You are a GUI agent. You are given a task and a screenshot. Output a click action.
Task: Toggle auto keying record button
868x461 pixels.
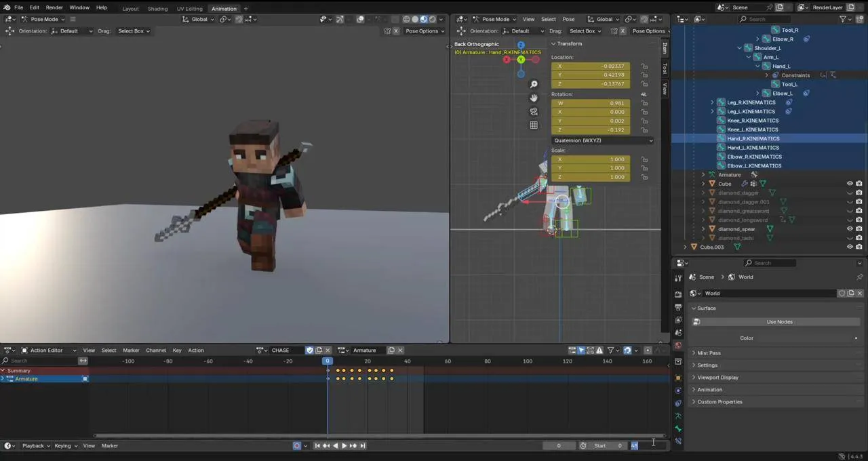click(x=297, y=445)
